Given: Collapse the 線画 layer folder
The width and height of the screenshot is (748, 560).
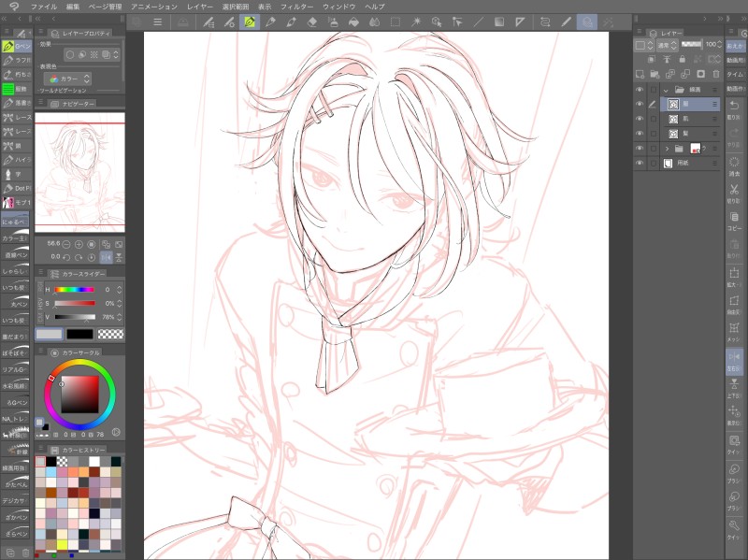Looking at the screenshot, I should click(x=666, y=90).
